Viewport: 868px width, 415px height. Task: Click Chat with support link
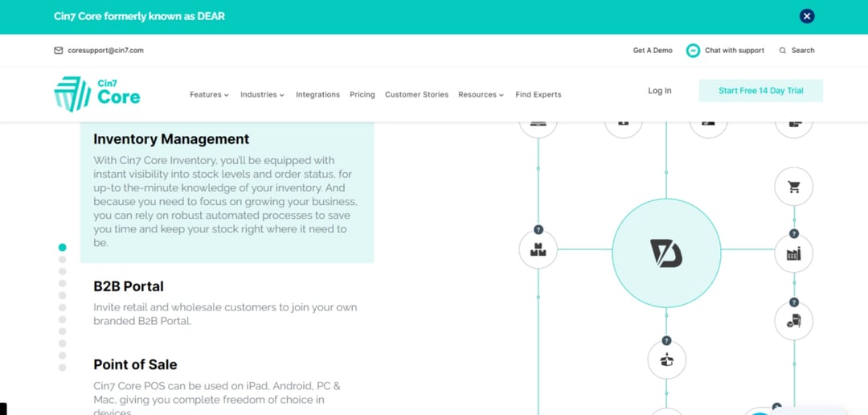click(x=734, y=51)
